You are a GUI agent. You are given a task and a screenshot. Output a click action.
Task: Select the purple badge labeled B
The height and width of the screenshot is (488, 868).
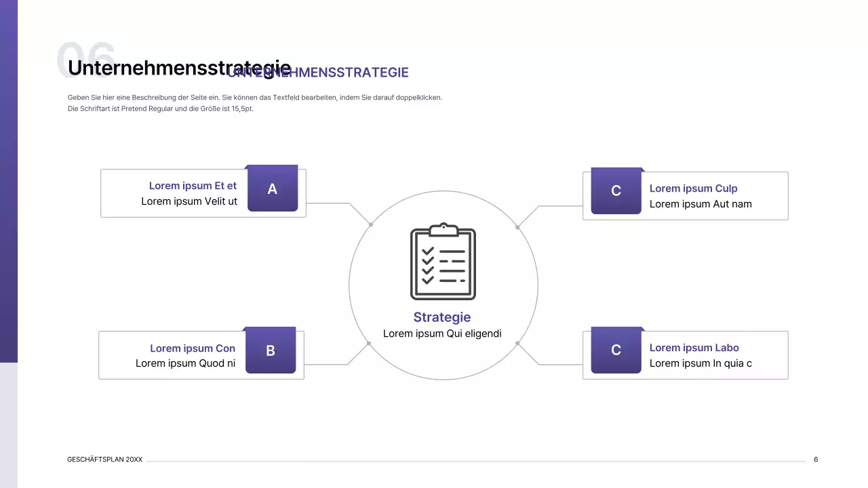point(270,350)
